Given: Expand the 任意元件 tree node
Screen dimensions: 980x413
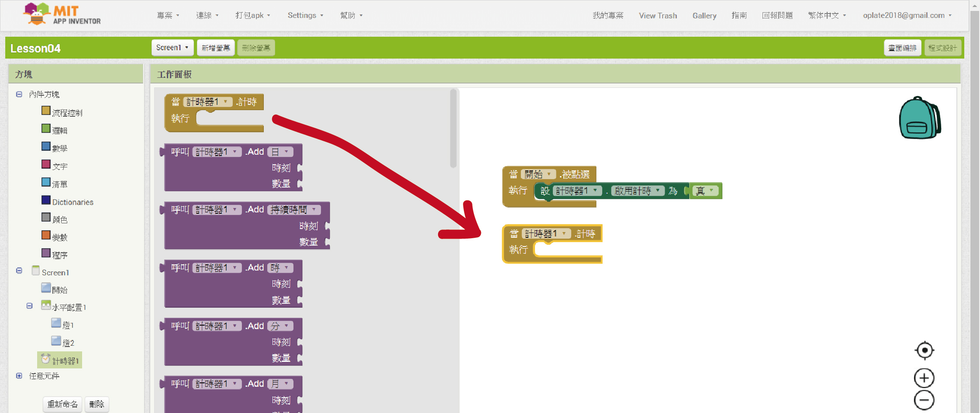Looking at the screenshot, I should (19, 376).
